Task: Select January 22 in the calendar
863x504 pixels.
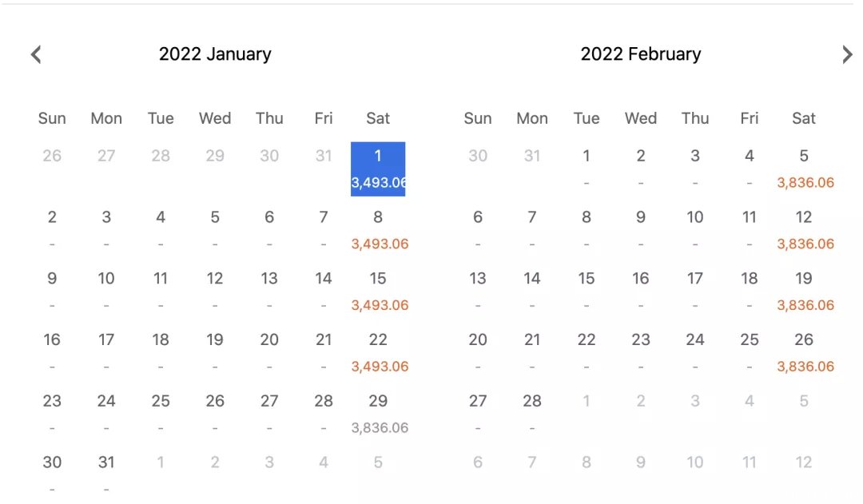Action: pos(378,352)
